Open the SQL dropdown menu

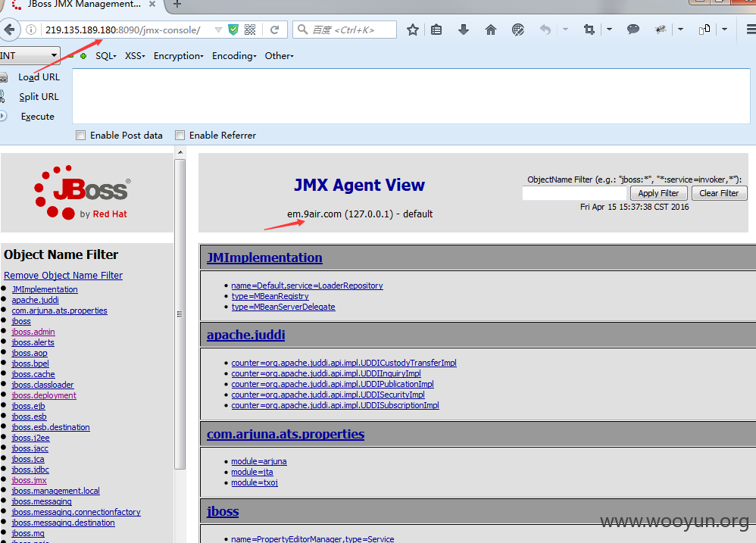(106, 56)
